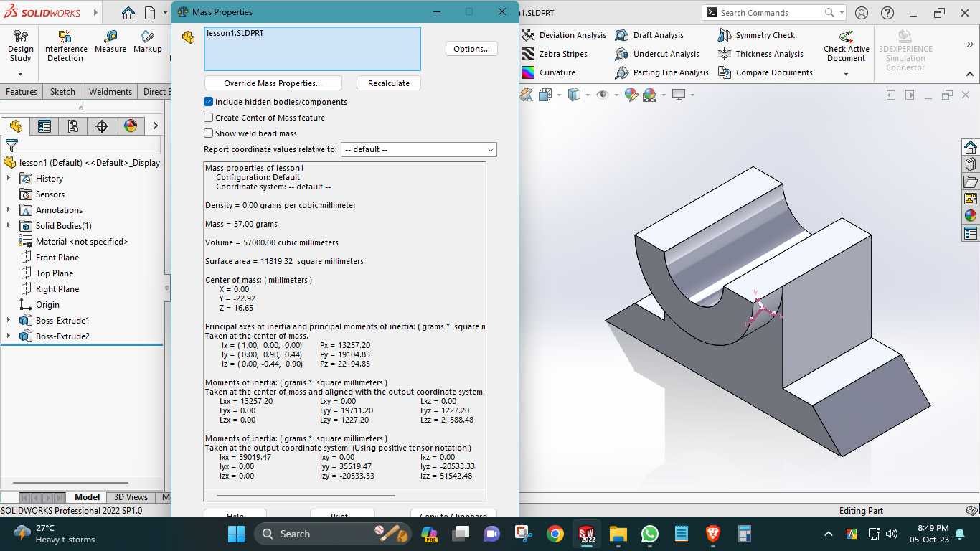Image resolution: width=980 pixels, height=551 pixels.
Task: Switch to the Sketch tab
Action: point(62,92)
